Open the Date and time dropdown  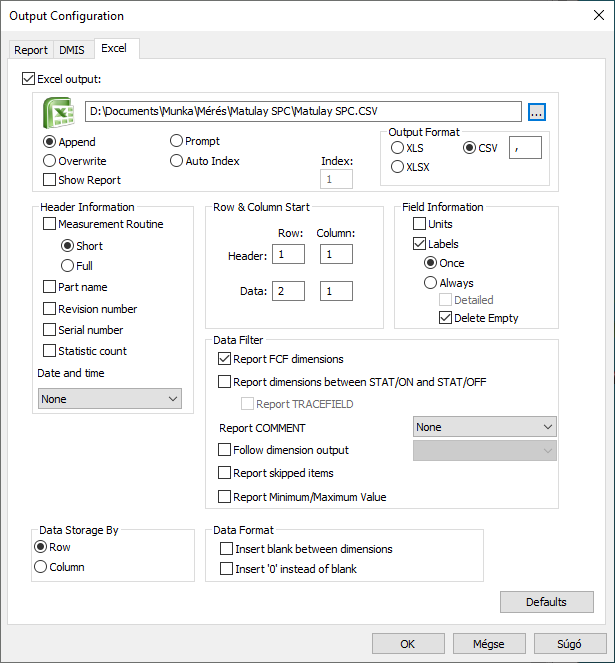pos(110,399)
